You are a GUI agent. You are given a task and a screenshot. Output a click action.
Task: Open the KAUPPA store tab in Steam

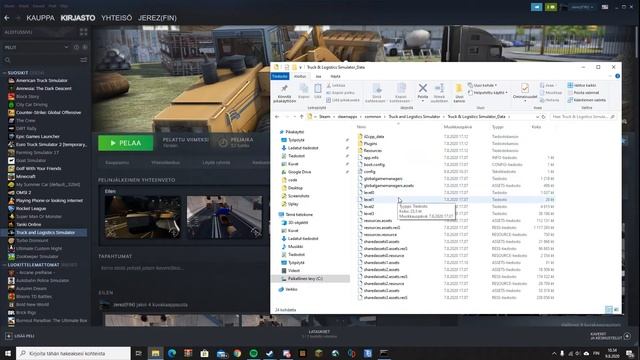coord(40,18)
